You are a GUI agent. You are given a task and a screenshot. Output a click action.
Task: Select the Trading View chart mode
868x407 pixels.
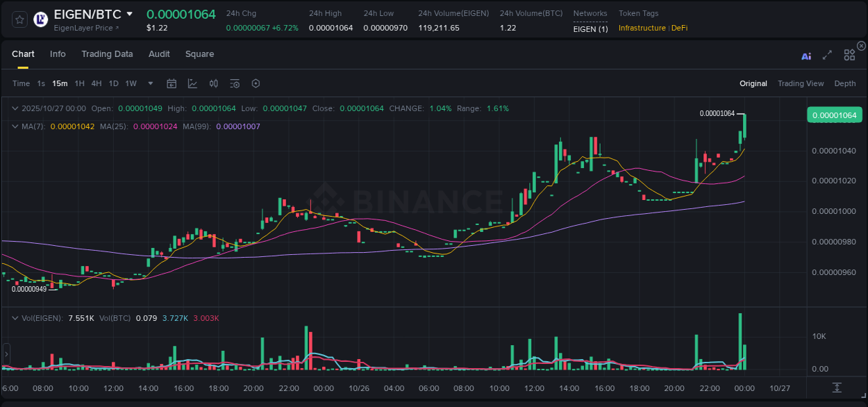tap(801, 83)
